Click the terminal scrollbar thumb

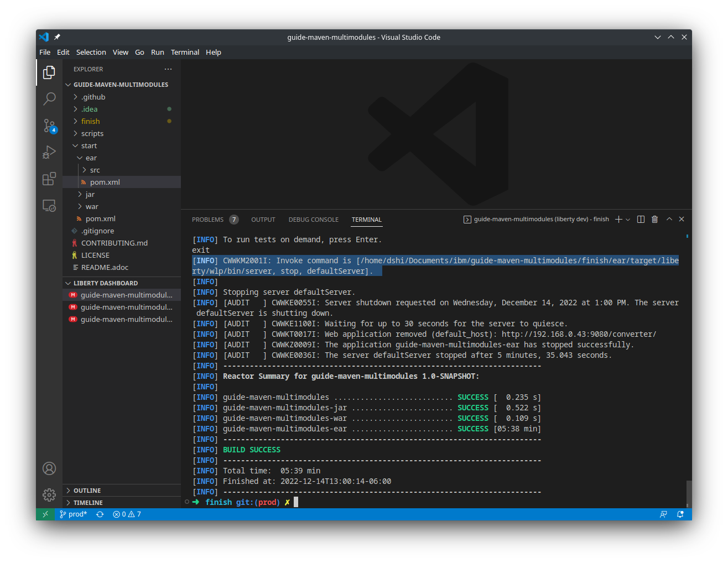(689, 493)
